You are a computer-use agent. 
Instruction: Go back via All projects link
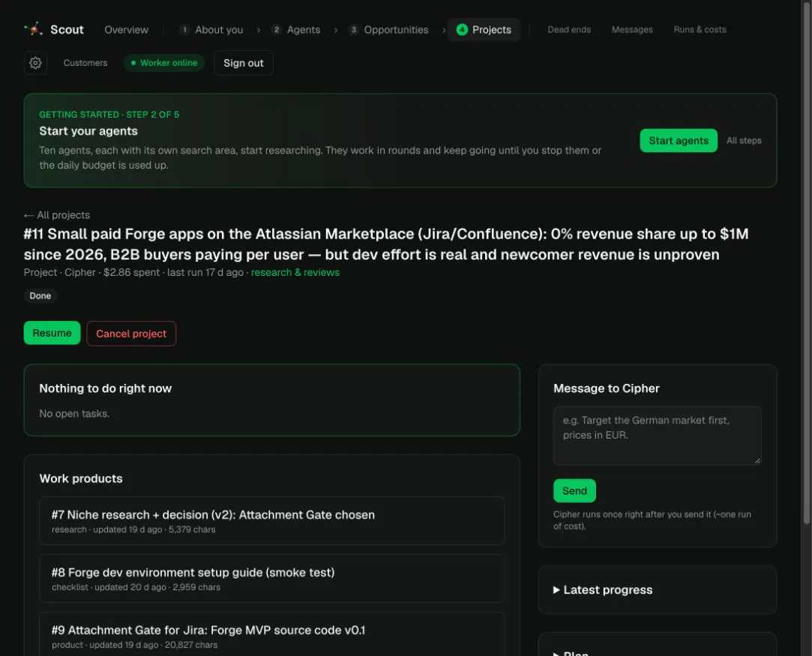57,215
